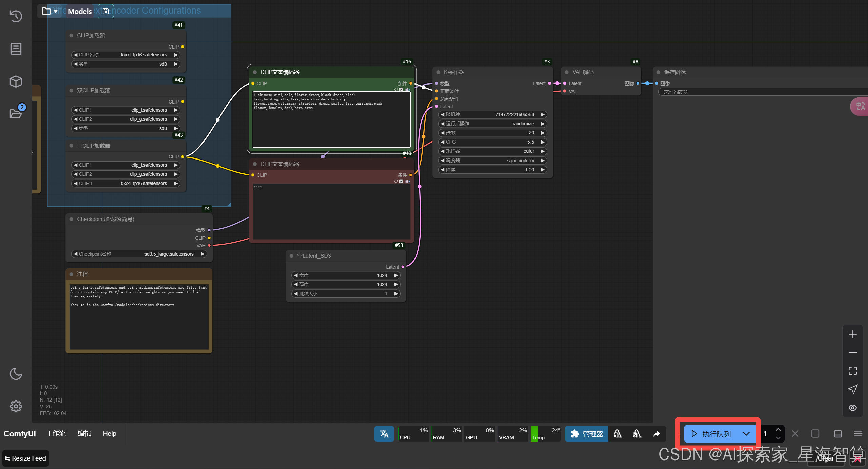Open the workflows folder icon with badge

(16, 113)
